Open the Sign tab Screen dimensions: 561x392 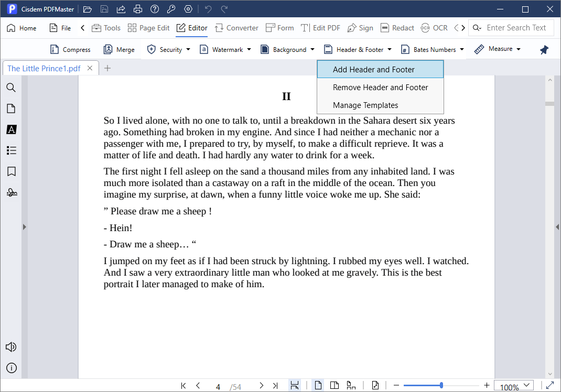pyautogui.click(x=360, y=28)
